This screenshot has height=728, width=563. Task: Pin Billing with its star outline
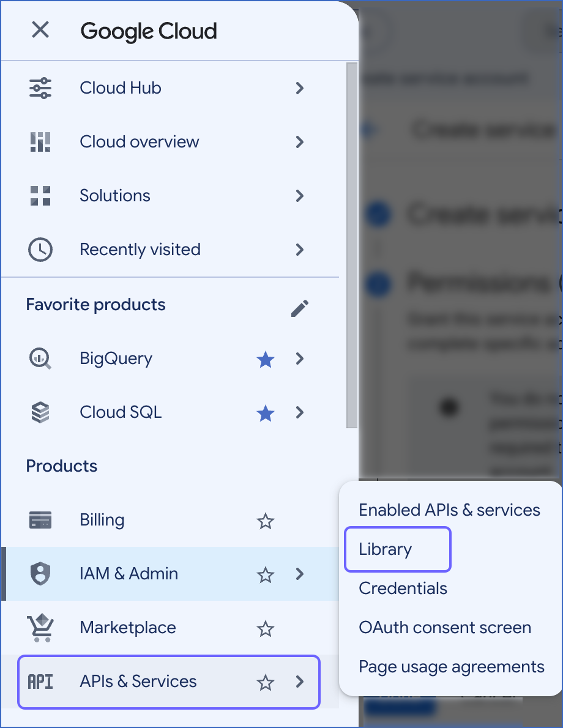[265, 521]
